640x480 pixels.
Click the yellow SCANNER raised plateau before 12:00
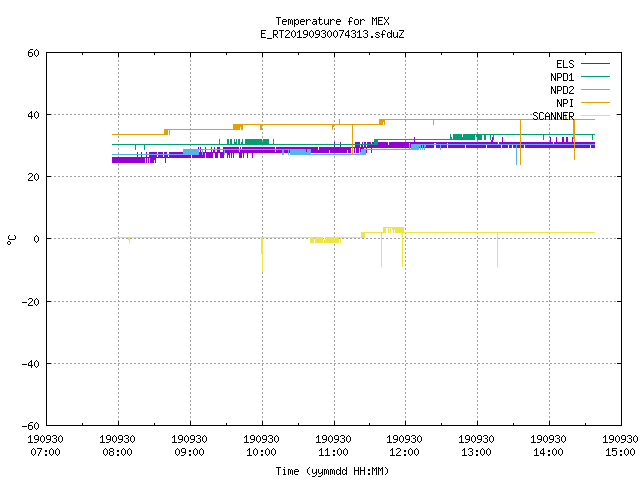coord(393,230)
